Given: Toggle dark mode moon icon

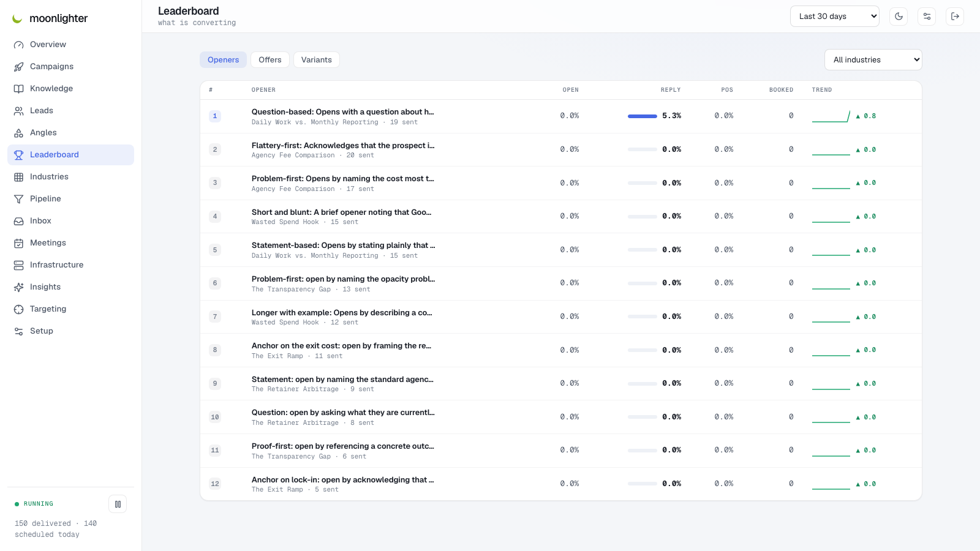Looking at the screenshot, I should click(899, 17).
